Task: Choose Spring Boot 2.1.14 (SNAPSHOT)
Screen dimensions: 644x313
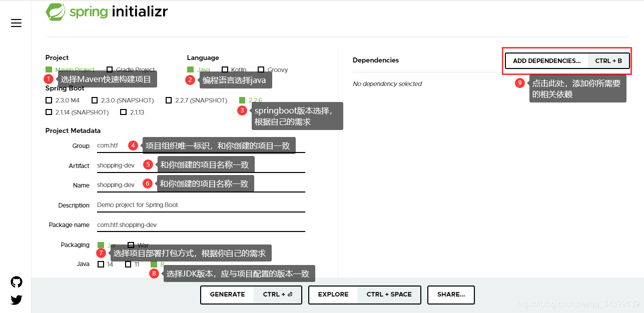Action: coord(77,112)
